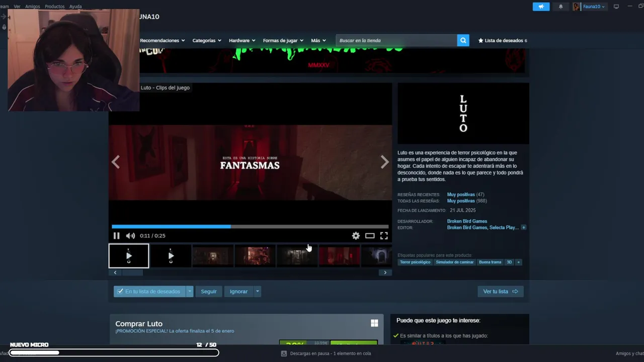Go to next media with right arrow
644x362 pixels.
tap(385, 162)
